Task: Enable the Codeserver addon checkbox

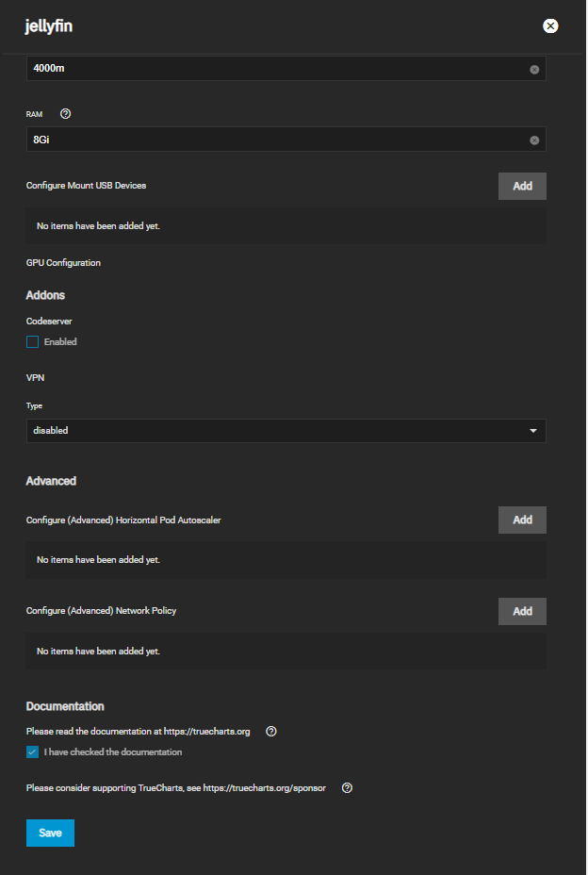Action: click(x=33, y=341)
